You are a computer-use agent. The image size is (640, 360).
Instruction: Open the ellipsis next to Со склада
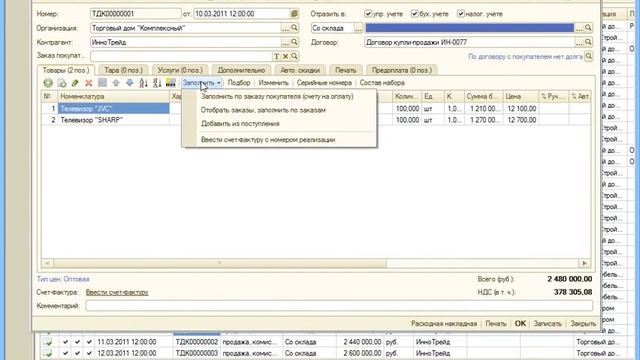point(358,28)
